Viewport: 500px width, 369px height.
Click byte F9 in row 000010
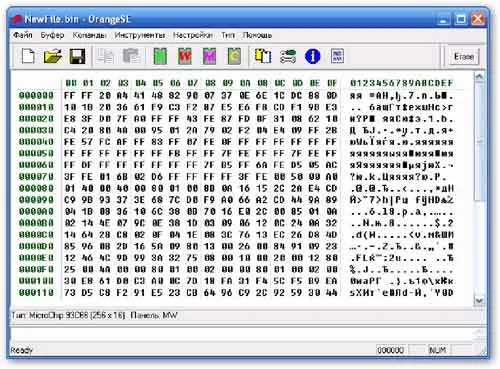[157, 107]
